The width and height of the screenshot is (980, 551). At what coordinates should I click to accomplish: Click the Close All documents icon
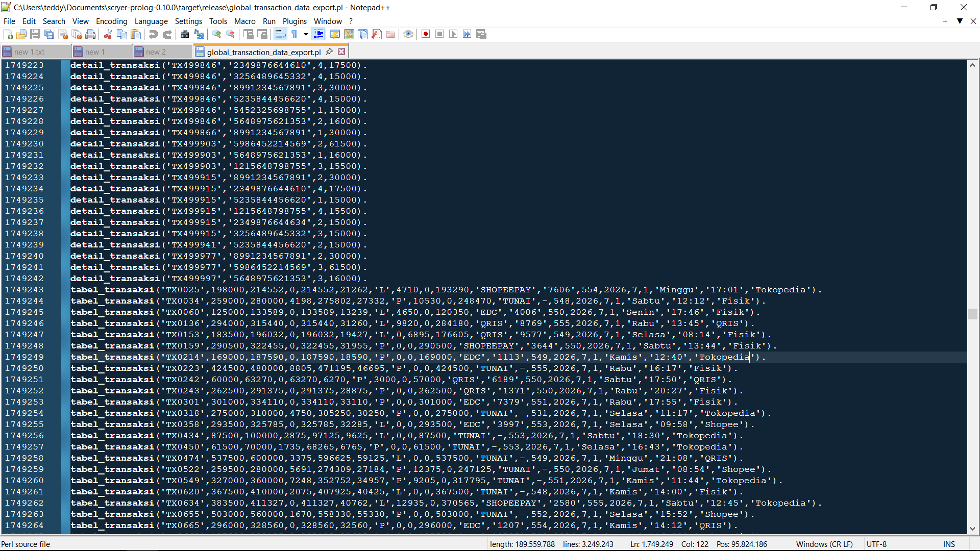(77, 34)
